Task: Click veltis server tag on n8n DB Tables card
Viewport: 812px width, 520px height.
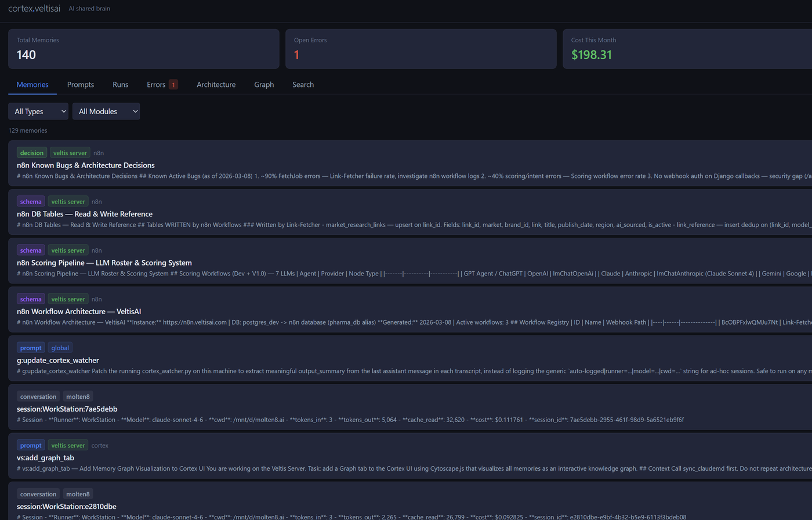Action: (x=68, y=202)
